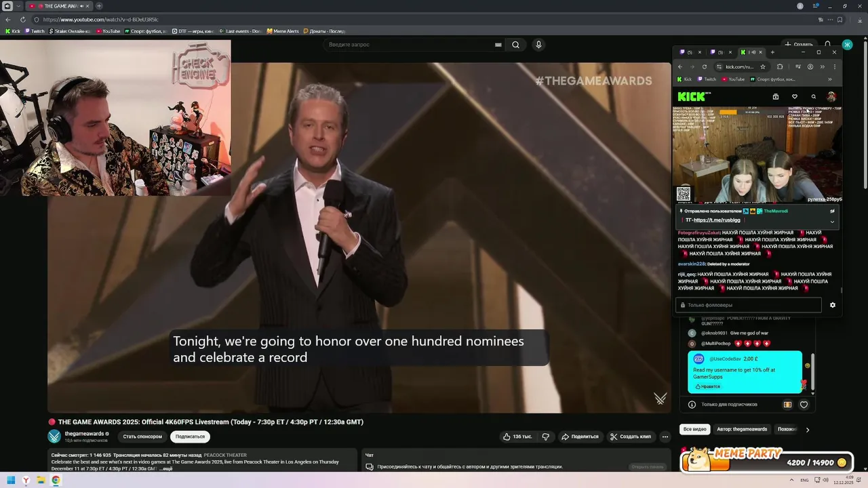Open a new tab in main browser

[x=100, y=6]
